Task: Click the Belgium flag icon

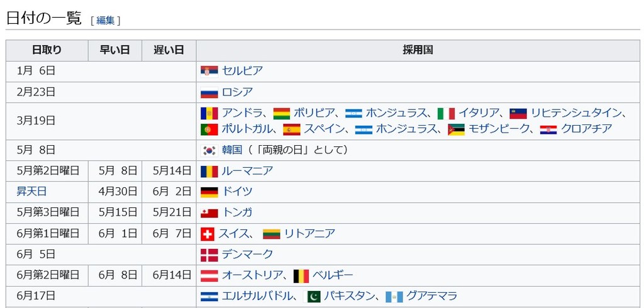Action: pos(301,276)
